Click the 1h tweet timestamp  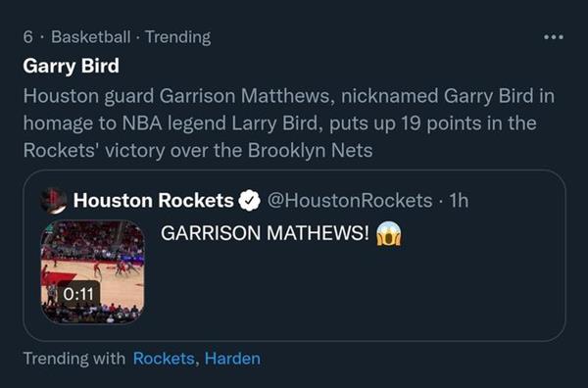[x=459, y=201]
